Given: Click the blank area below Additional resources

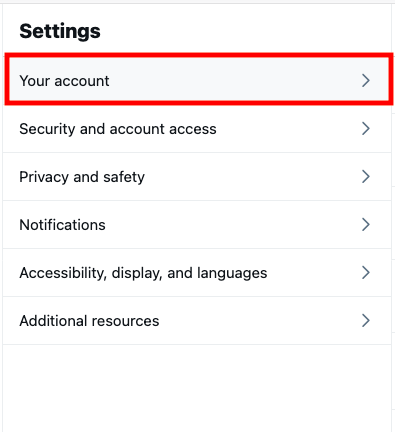Looking at the screenshot, I should tap(197, 388).
